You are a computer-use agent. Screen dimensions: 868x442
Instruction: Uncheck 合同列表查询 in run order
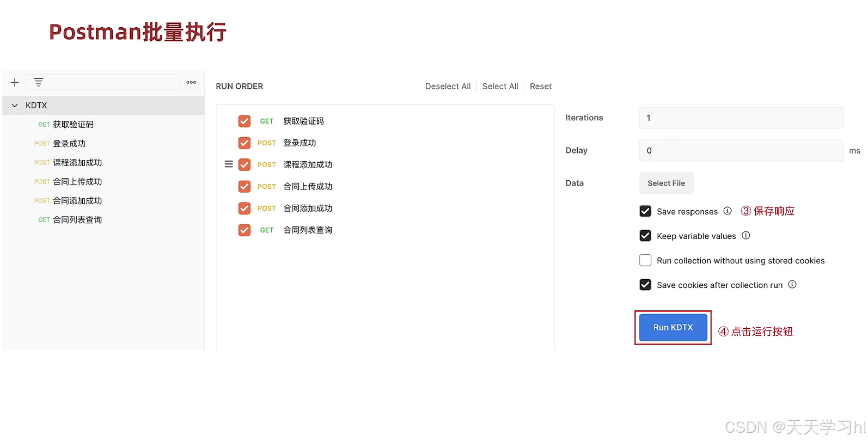(244, 230)
